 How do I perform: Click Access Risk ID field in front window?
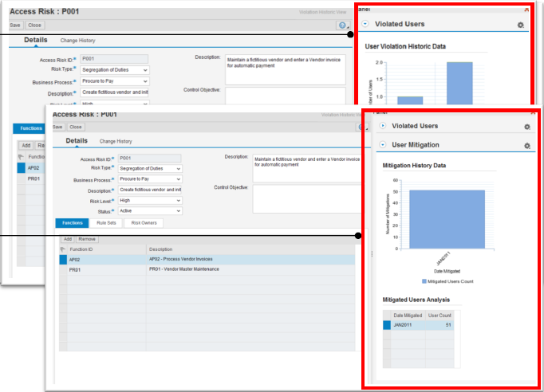(x=149, y=158)
